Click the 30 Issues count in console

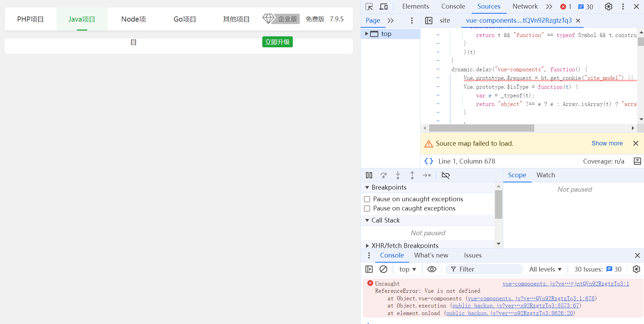point(598,269)
